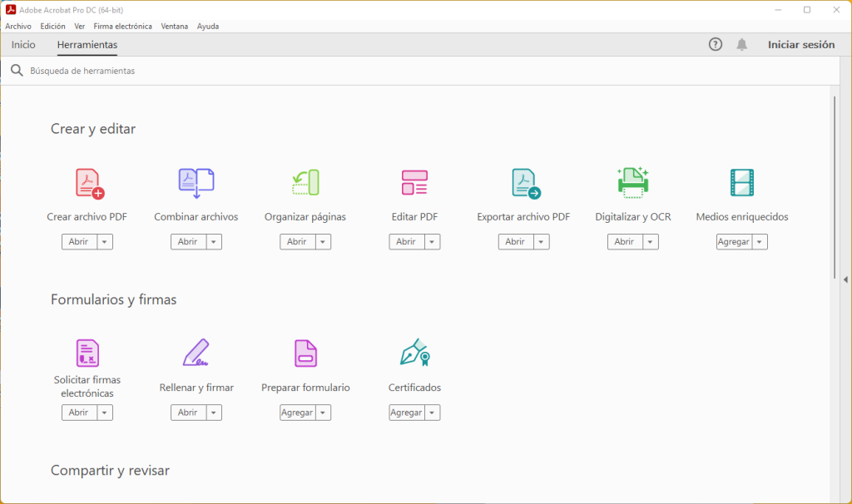Image resolution: width=852 pixels, height=504 pixels.
Task: Open the Ver menu
Action: coord(79,26)
